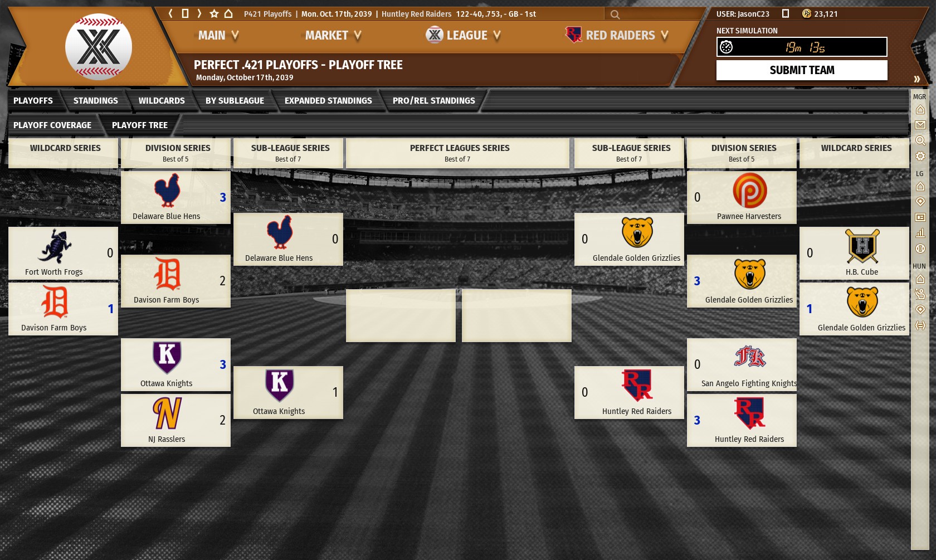
Task: Open manager home icon under MGR
Action: pyautogui.click(x=920, y=110)
